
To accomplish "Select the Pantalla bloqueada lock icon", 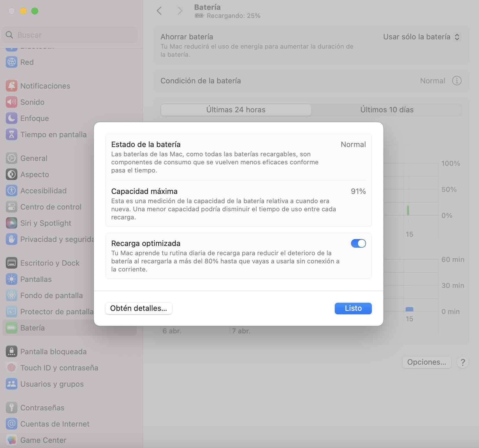I will (12, 352).
